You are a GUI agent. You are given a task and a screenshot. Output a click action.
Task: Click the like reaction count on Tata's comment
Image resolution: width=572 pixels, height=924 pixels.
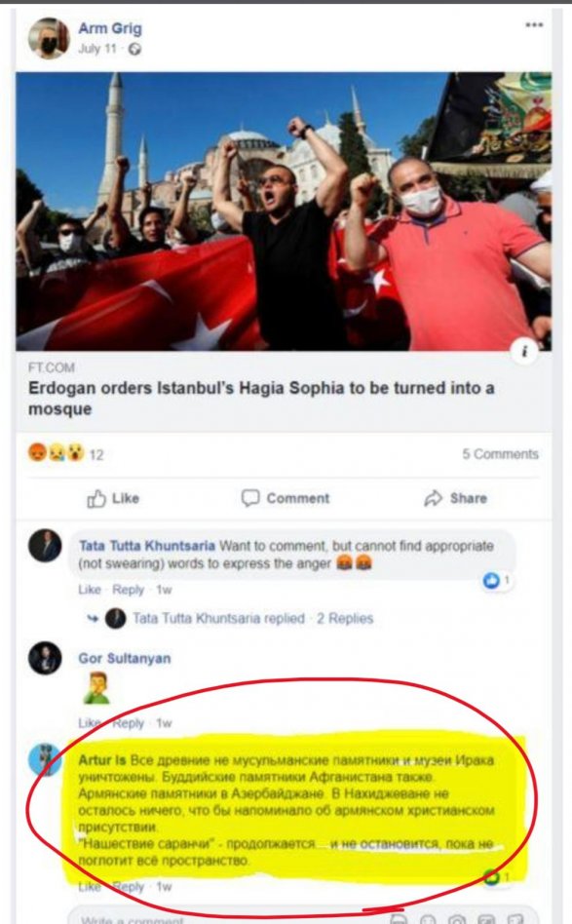(x=496, y=581)
